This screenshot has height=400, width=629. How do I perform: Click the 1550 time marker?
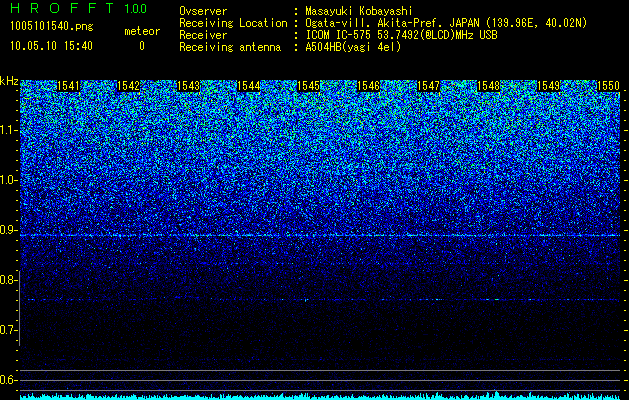[x=609, y=86]
